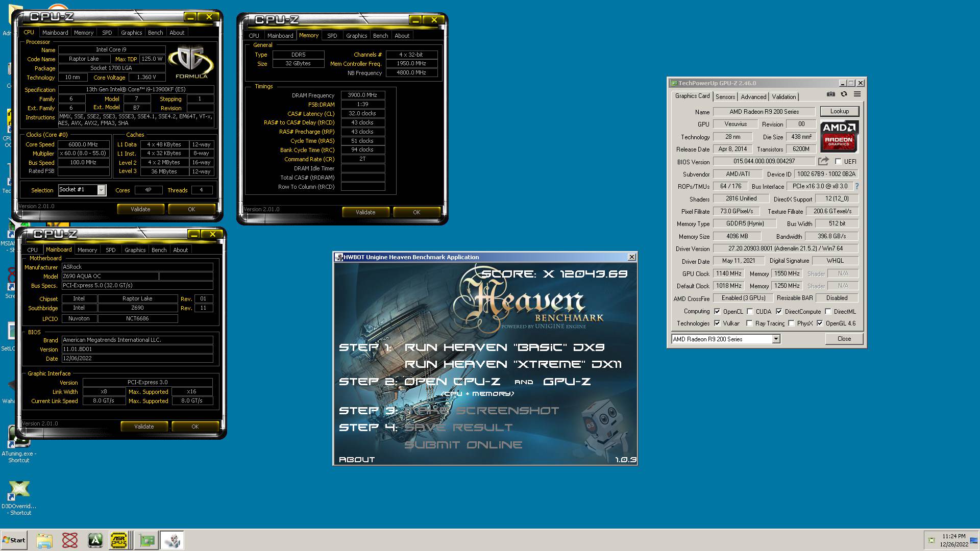
Task: Minimize the CPU-Z Memory window
Action: (415, 20)
